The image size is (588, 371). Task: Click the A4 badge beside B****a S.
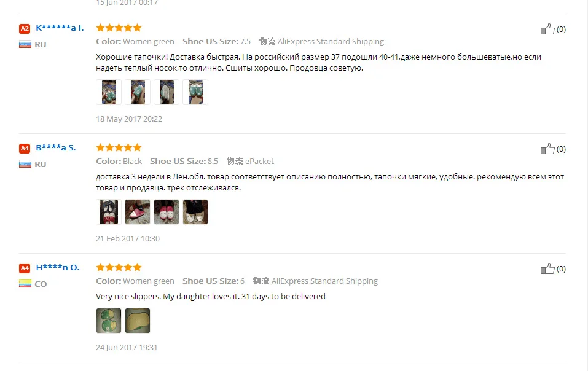tap(25, 149)
